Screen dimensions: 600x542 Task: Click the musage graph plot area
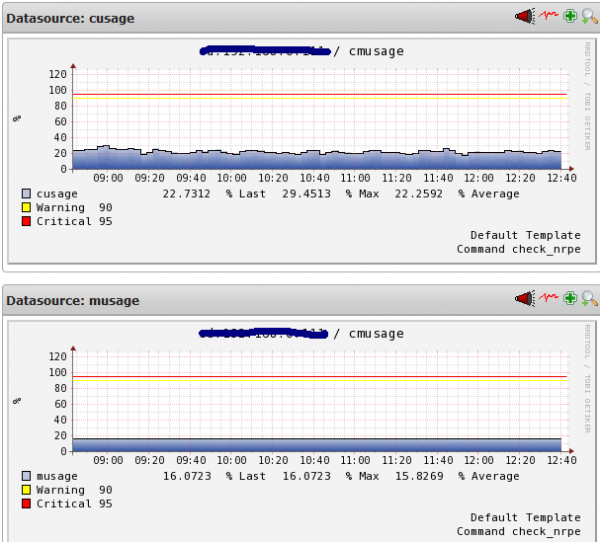click(318, 400)
